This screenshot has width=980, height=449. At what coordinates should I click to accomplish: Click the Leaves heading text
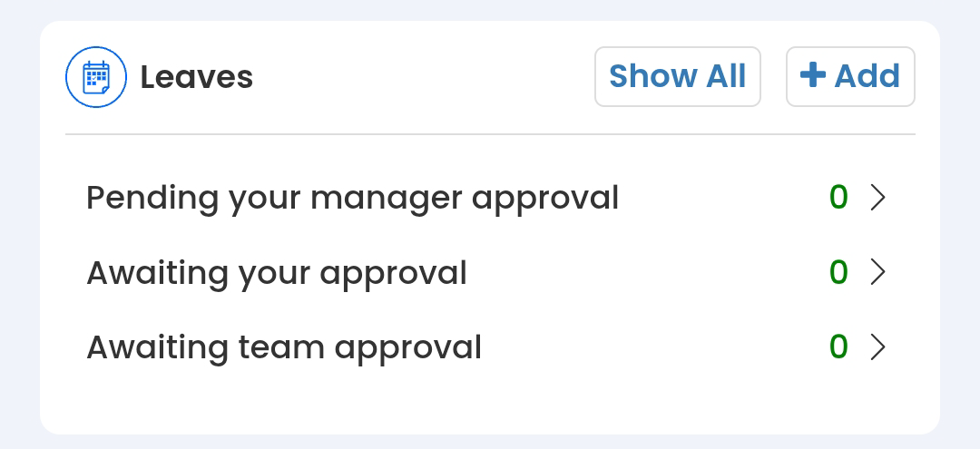(196, 77)
